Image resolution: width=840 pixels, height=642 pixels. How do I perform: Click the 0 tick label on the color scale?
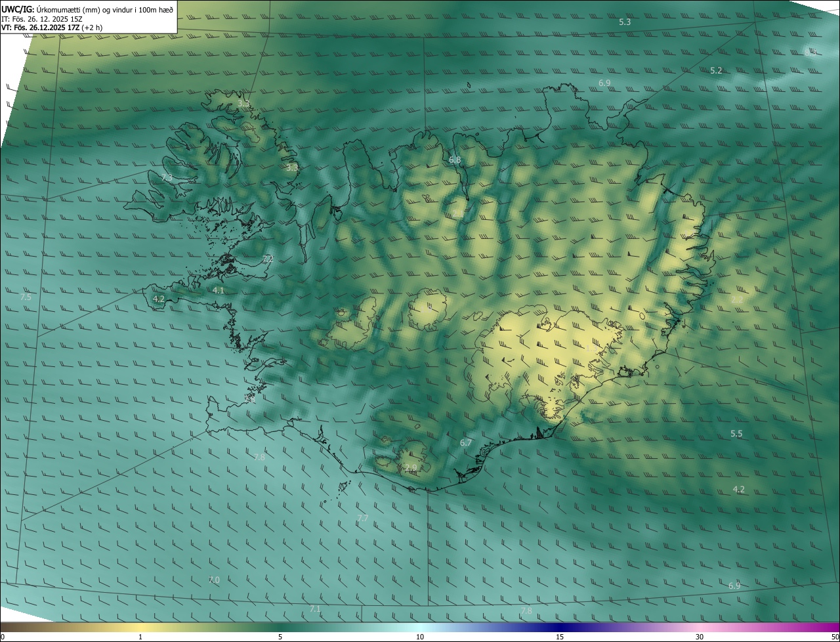tap(2, 637)
